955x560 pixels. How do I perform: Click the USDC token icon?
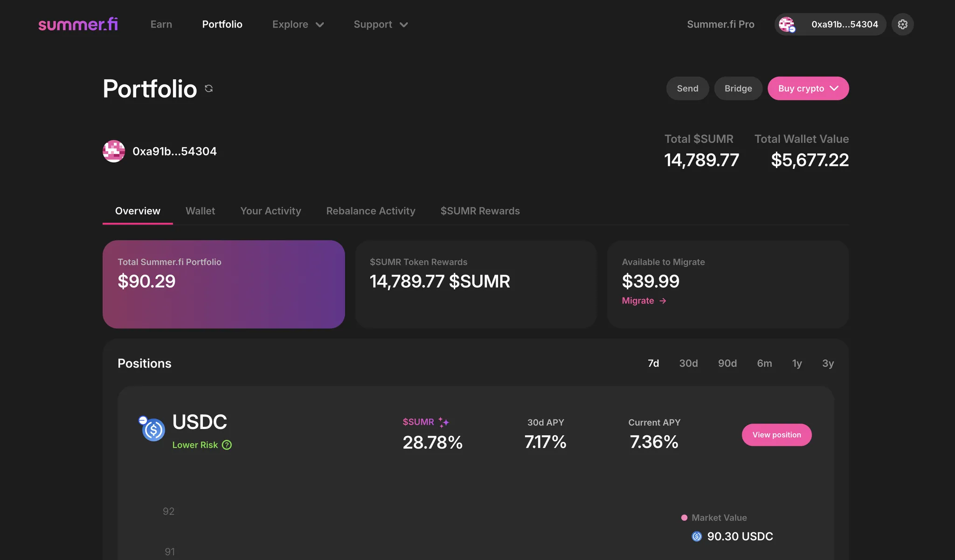(153, 429)
